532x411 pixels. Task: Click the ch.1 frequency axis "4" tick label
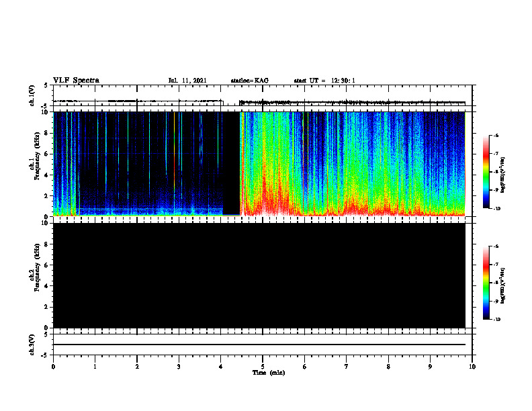tap(46, 175)
